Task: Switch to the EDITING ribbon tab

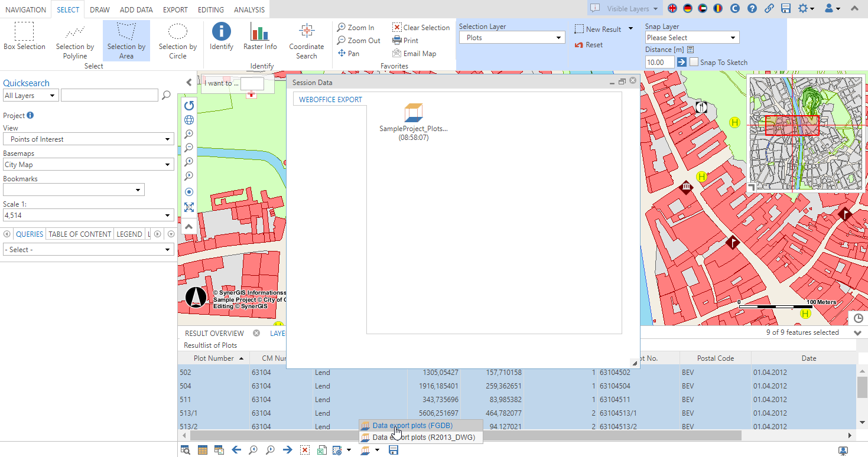Action: (211, 9)
